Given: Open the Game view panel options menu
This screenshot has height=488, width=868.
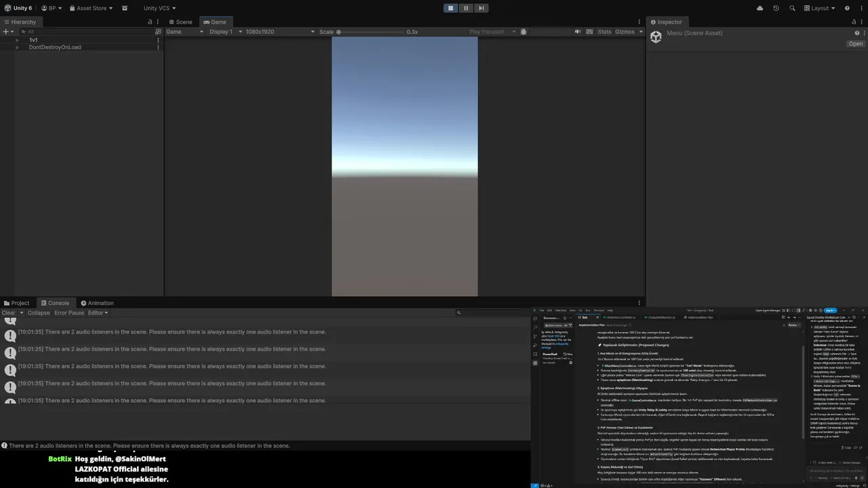Looking at the screenshot, I should (x=639, y=22).
